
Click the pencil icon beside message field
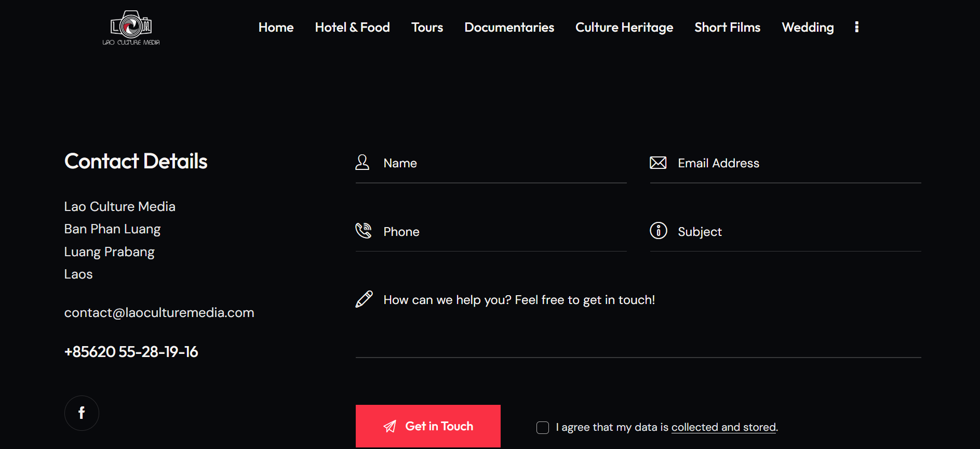pos(364,299)
